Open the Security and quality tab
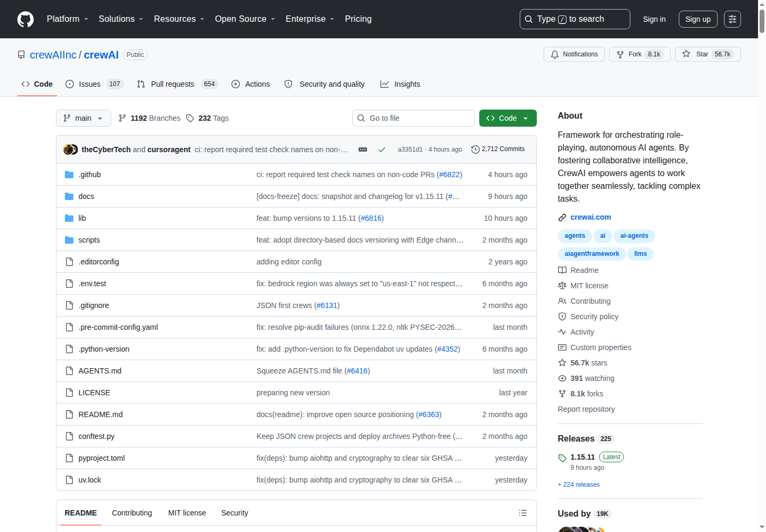The height and width of the screenshot is (532, 766). coord(324,84)
